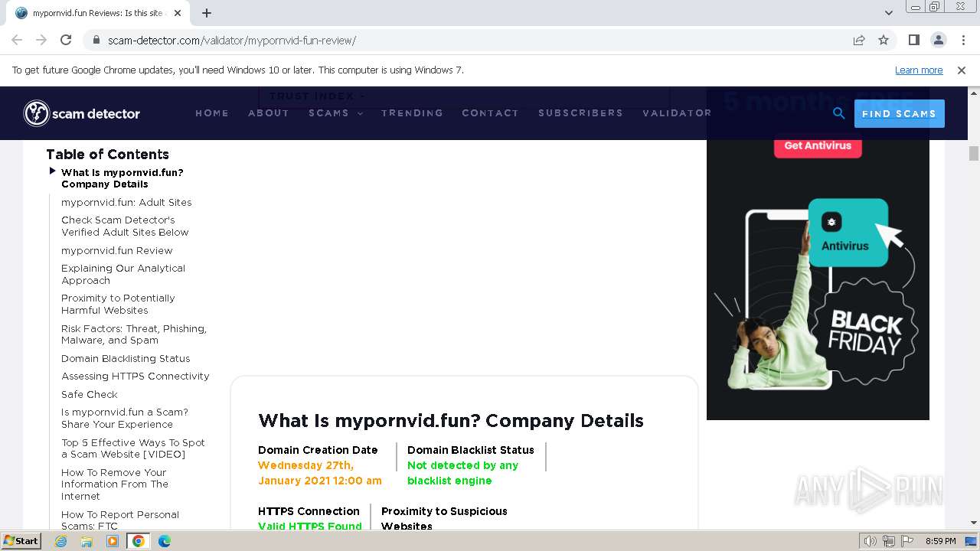
Task: Click the FIND SCAMS button
Action: pos(899,113)
